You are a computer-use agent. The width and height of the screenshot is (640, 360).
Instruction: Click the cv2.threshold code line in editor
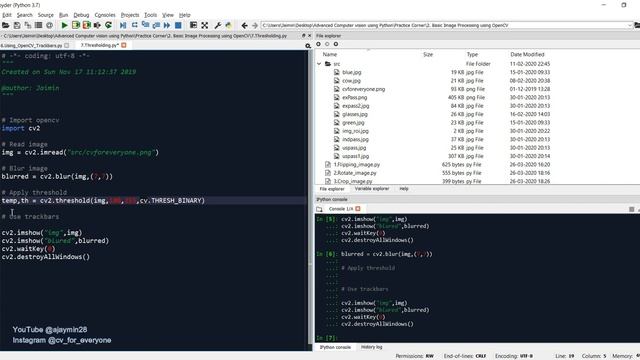click(x=103, y=200)
